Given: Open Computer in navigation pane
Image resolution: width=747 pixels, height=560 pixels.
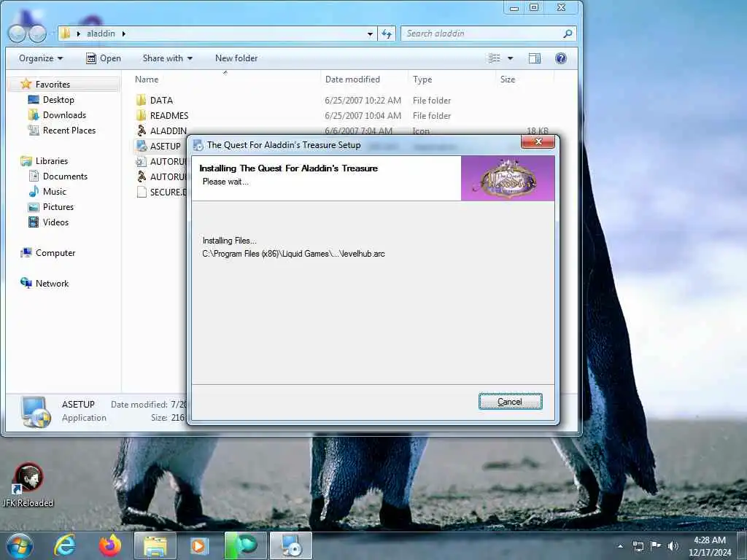Looking at the screenshot, I should [x=55, y=253].
